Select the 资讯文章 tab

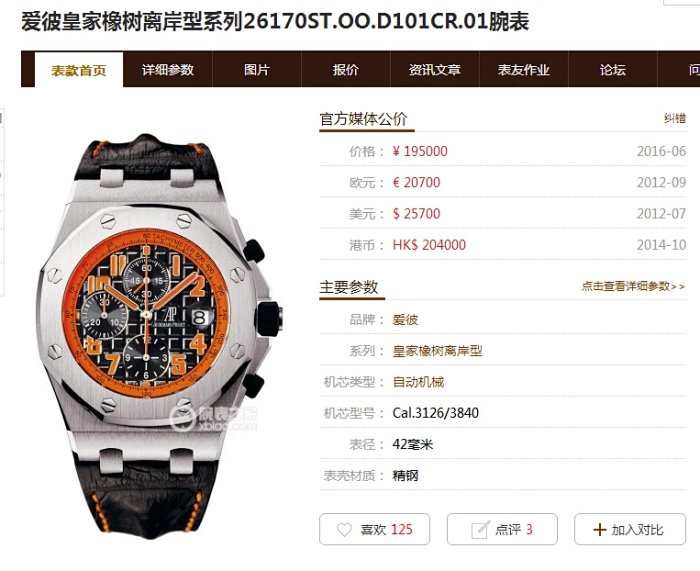435,70
